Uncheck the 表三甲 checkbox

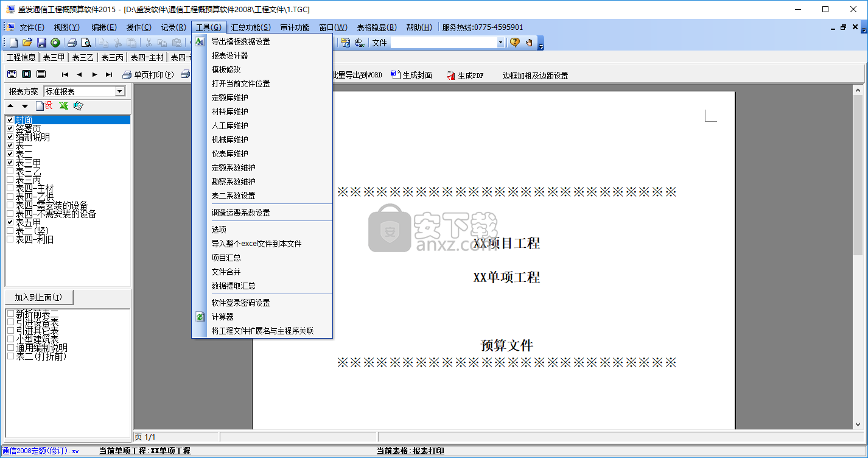click(x=10, y=163)
